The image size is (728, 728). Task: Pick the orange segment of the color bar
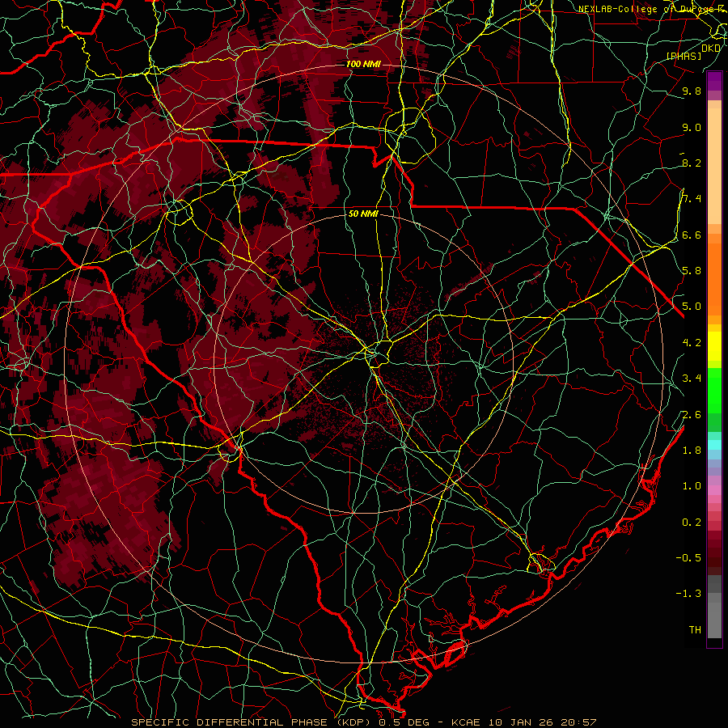[714, 278]
